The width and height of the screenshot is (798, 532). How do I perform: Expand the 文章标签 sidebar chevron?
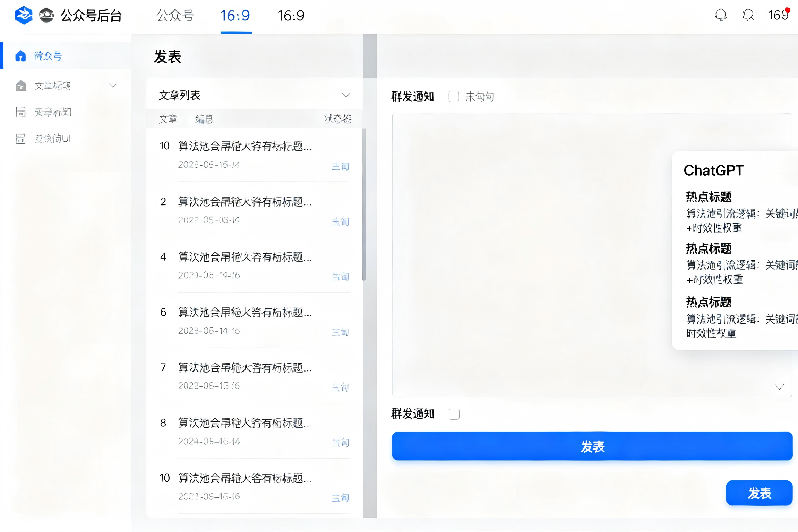point(113,85)
